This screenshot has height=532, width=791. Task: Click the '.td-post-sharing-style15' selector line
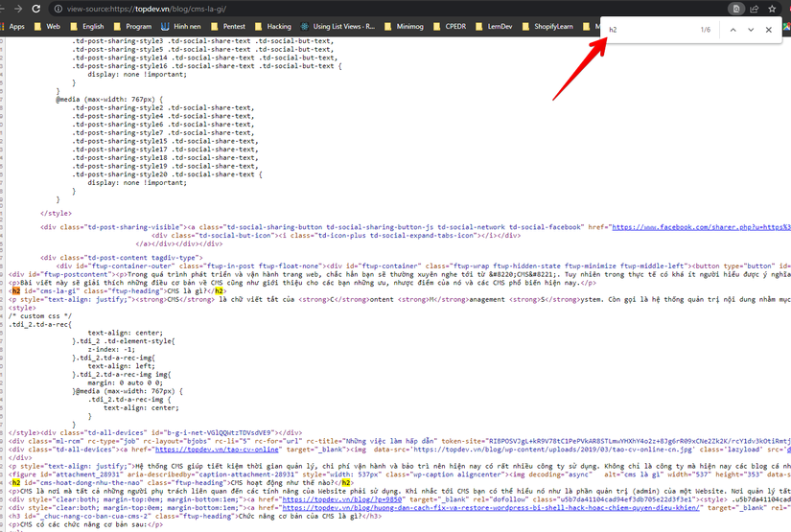tap(165, 141)
